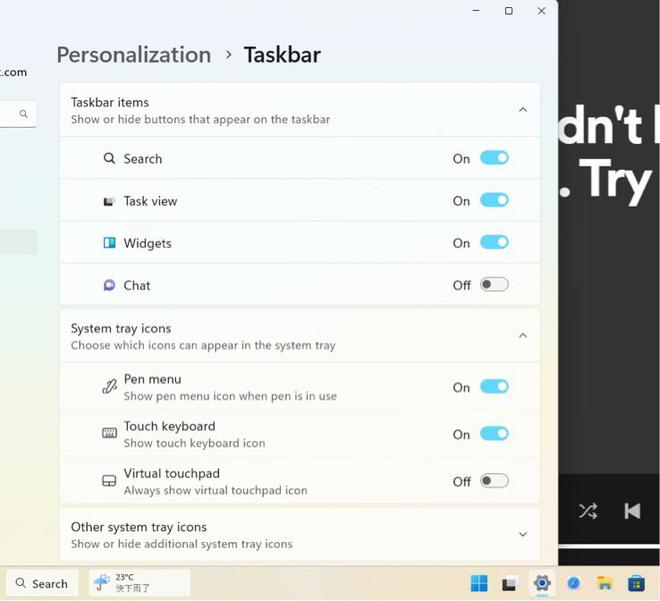Click the Task view label
The width and height of the screenshot is (660, 601).
click(150, 201)
